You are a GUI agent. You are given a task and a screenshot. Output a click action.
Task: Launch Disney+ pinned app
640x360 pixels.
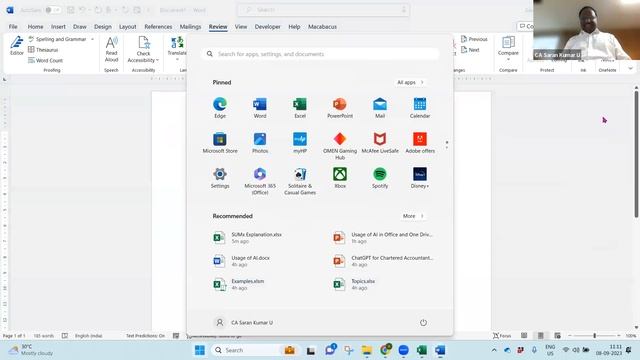pyautogui.click(x=420, y=178)
